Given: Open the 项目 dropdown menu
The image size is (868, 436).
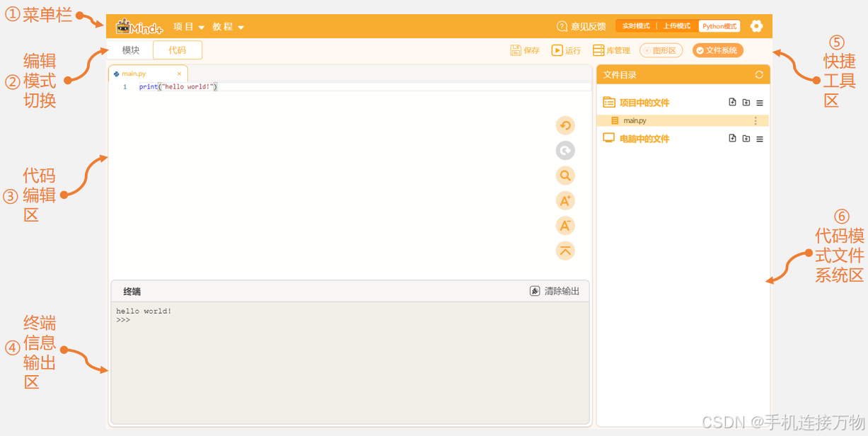Looking at the screenshot, I should coord(189,27).
